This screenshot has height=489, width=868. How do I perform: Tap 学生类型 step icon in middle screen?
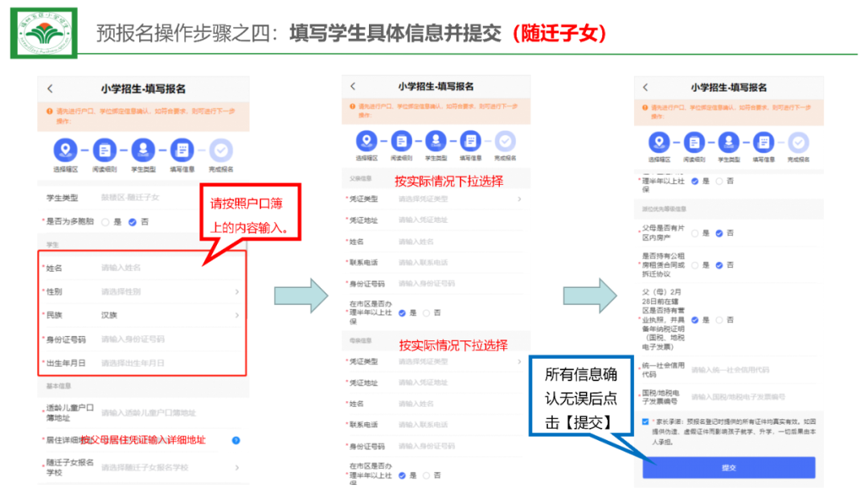pyautogui.click(x=436, y=141)
